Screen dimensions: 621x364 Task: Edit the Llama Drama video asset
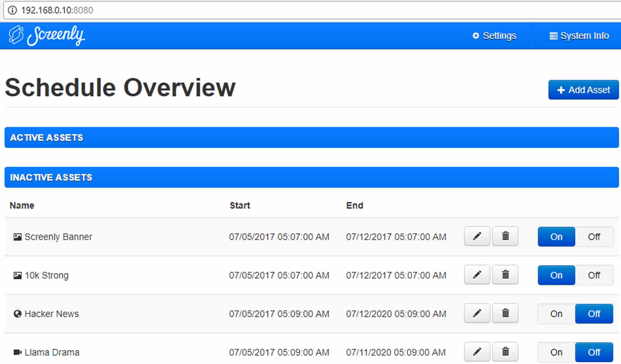coord(477,352)
